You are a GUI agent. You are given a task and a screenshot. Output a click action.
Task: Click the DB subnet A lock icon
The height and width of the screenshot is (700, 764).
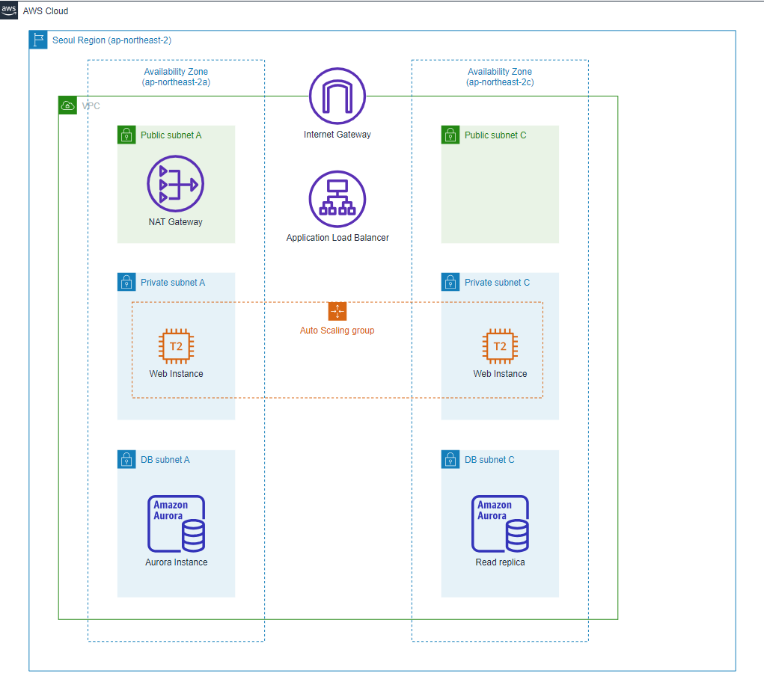click(x=126, y=459)
